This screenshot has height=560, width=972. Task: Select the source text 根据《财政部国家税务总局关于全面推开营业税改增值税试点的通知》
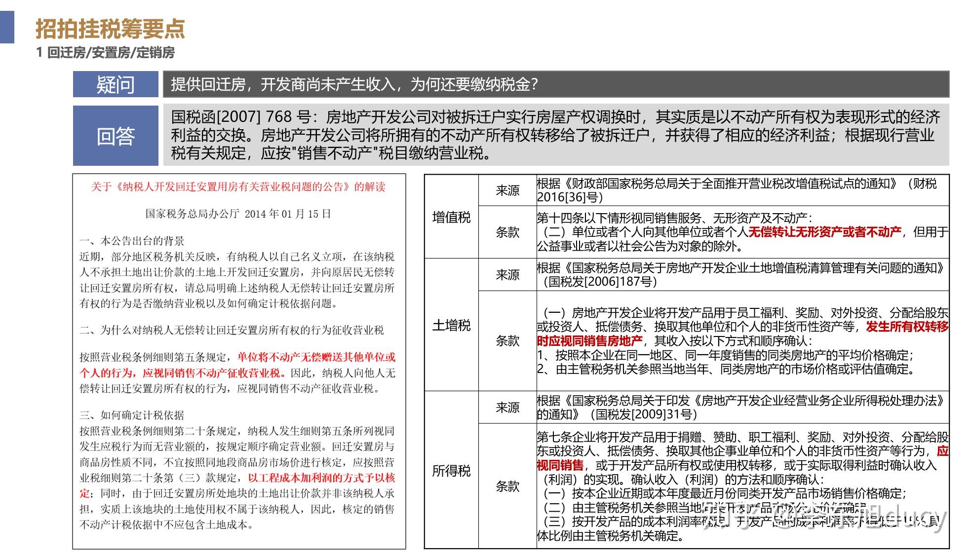pyautogui.click(x=718, y=184)
